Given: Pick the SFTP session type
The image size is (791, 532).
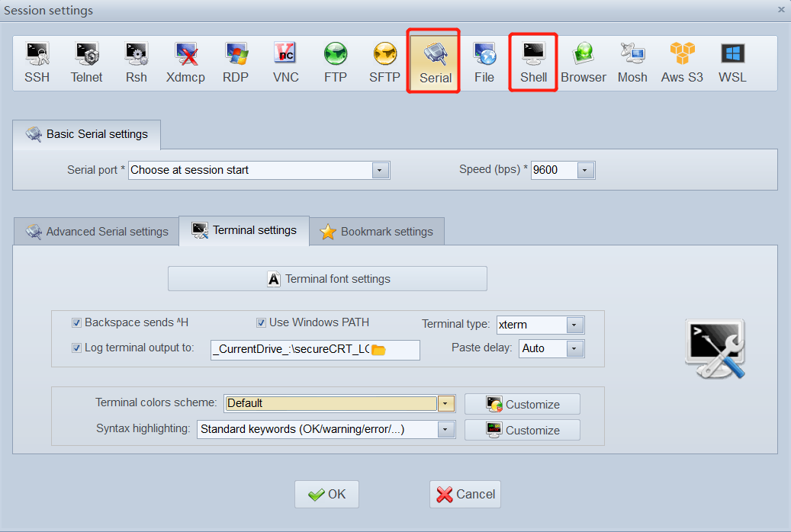Looking at the screenshot, I should pos(385,62).
